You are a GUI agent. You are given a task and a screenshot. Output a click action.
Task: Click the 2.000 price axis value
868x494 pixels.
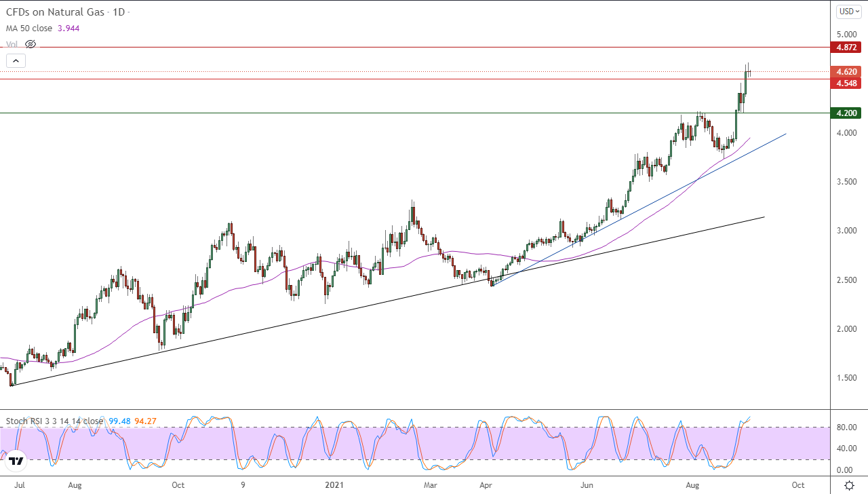(x=846, y=329)
